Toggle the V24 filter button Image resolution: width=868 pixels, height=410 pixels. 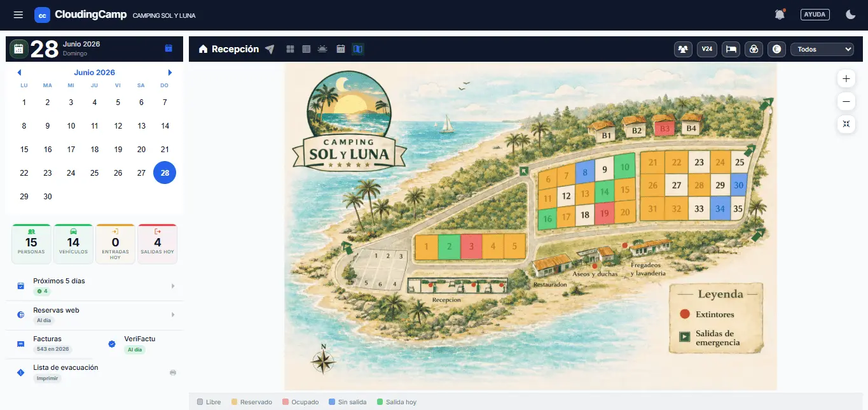707,49
